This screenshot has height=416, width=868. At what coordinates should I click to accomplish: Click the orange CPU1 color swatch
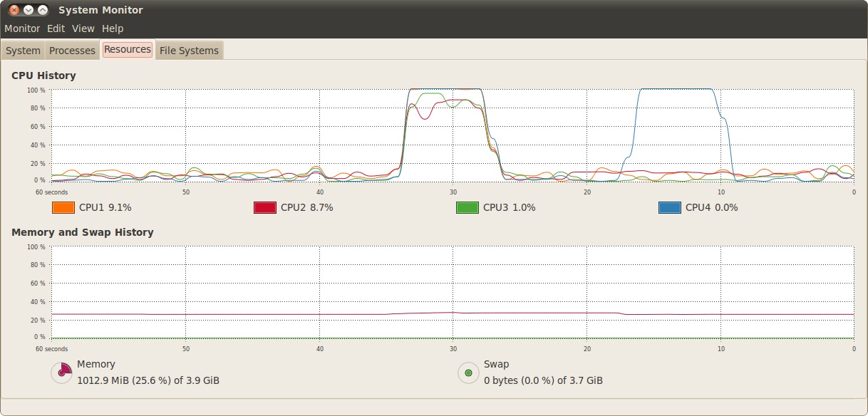pos(63,208)
